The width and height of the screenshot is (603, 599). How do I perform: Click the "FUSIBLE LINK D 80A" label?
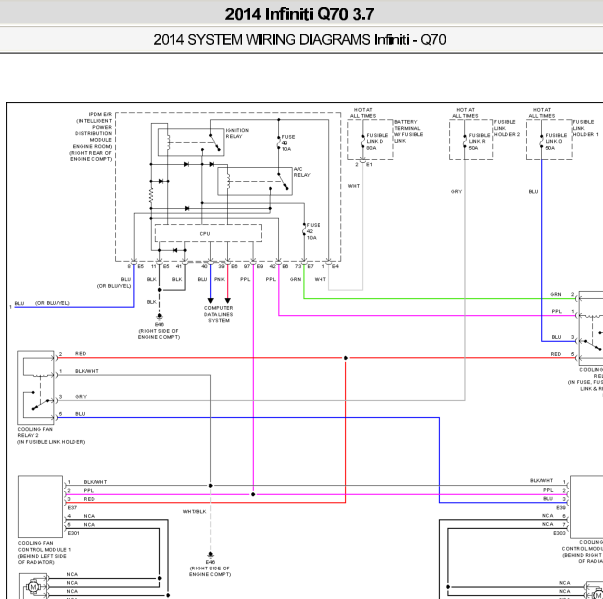377,141
